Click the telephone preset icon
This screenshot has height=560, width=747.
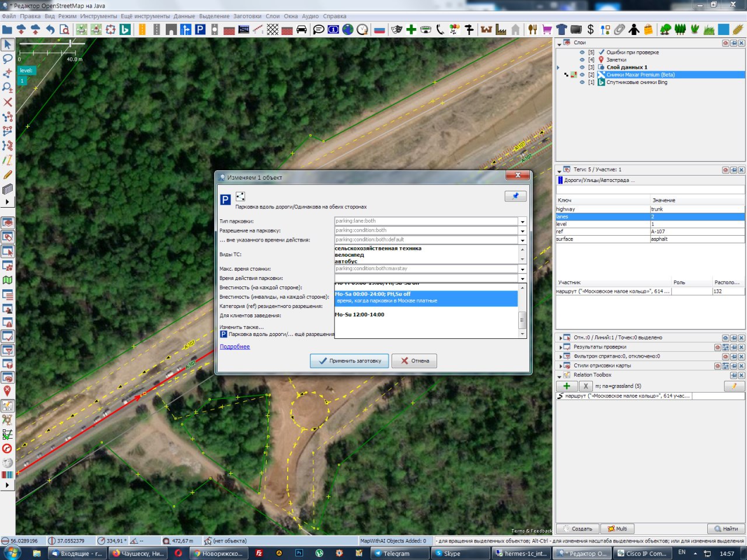[x=440, y=29]
